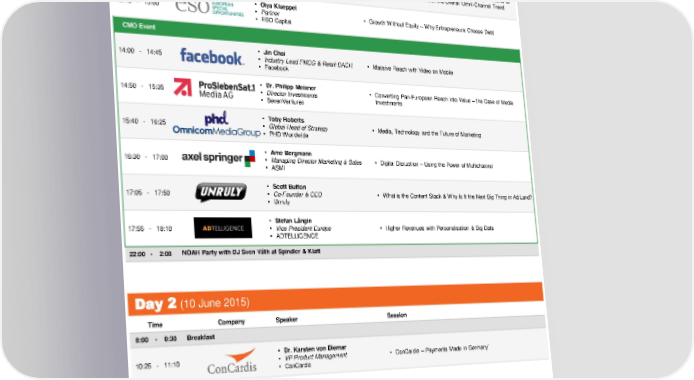Click the axel springer logo

(219, 157)
